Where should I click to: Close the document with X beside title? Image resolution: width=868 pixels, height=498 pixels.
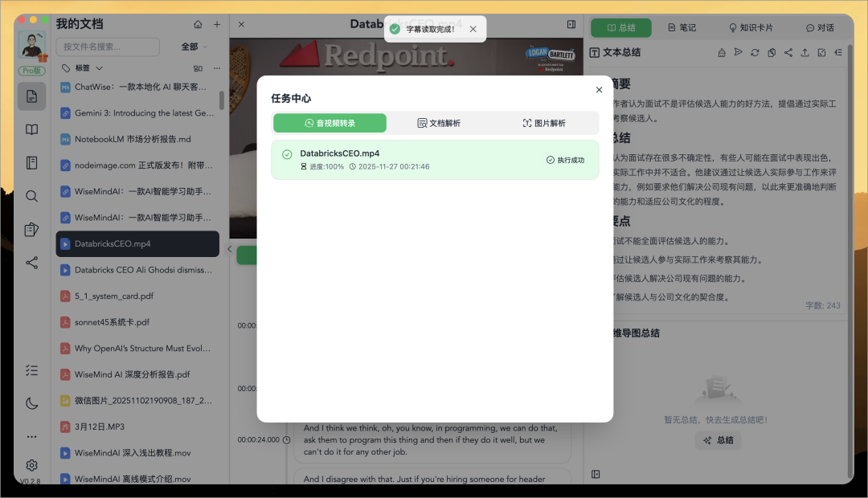(241, 24)
